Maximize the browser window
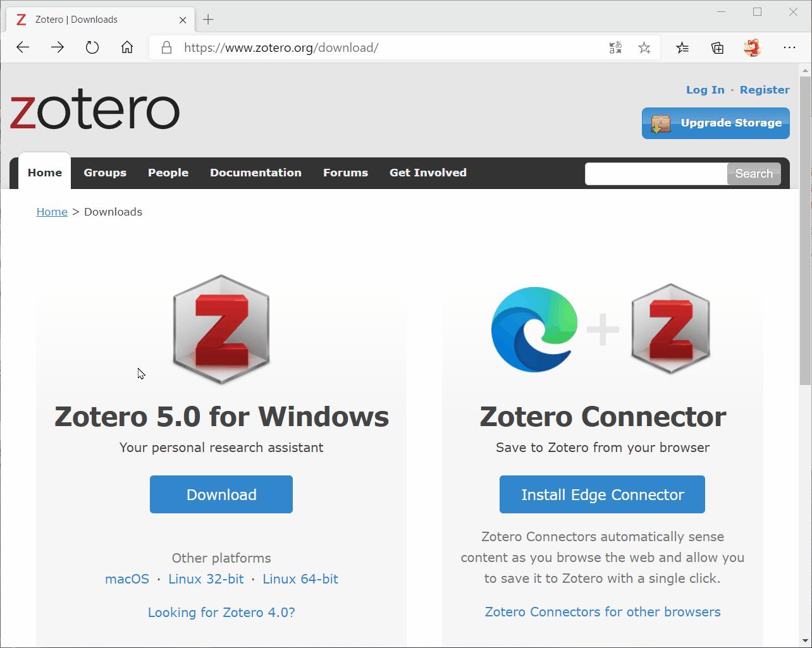This screenshot has height=648, width=812. (x=757, y=12)
